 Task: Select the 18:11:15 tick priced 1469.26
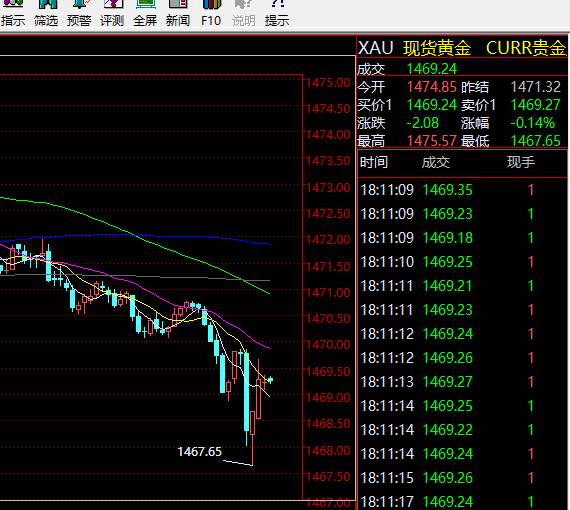click(x=462, y=478)
